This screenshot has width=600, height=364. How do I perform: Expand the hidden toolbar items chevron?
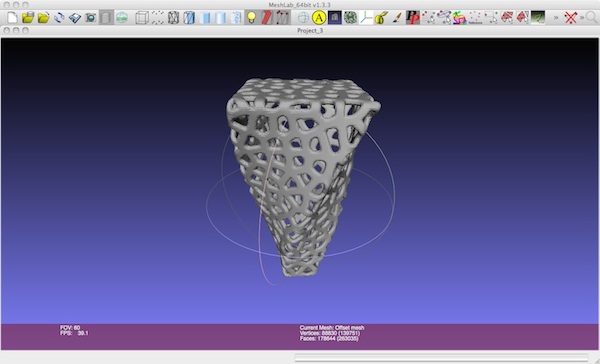coord(556,17)
